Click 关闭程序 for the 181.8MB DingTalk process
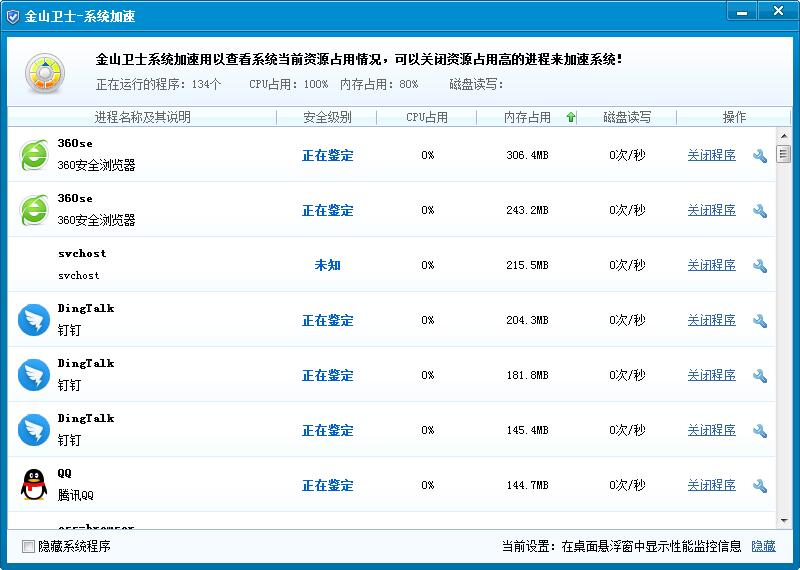The width and height of the screenshot is (800, 570). 711,375
